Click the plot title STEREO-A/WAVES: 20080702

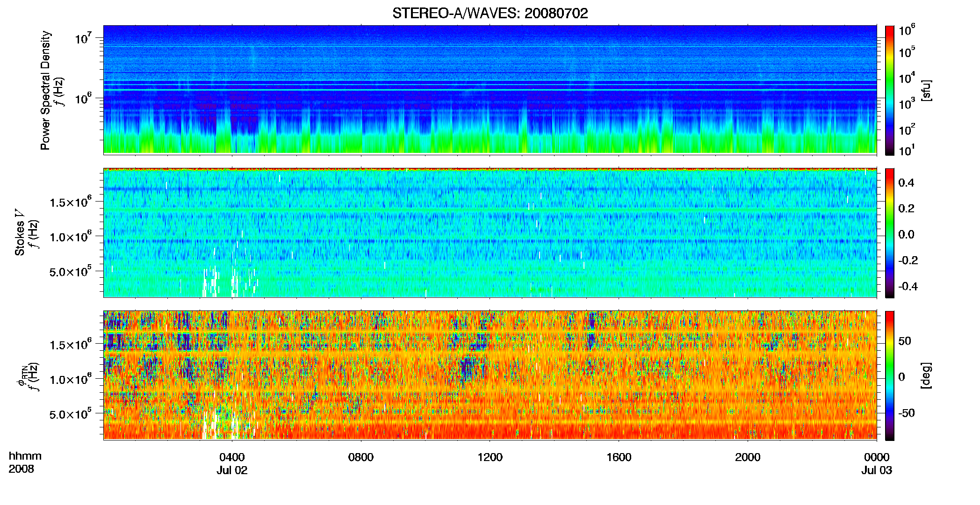point(490,14)
